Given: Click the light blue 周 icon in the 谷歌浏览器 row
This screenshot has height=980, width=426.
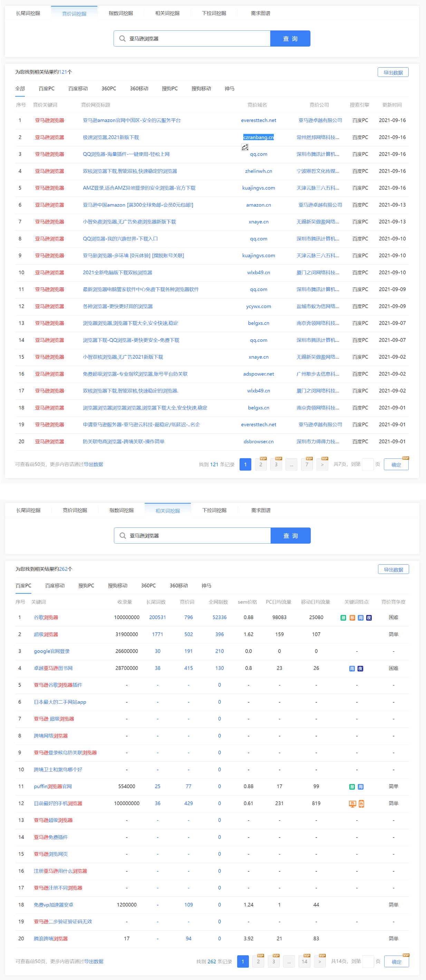Looking at the screenshot, I should point(360,617).
